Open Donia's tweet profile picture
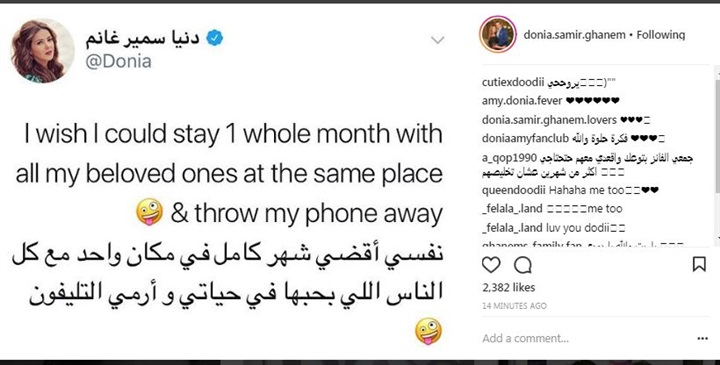 tap(43, 51)
